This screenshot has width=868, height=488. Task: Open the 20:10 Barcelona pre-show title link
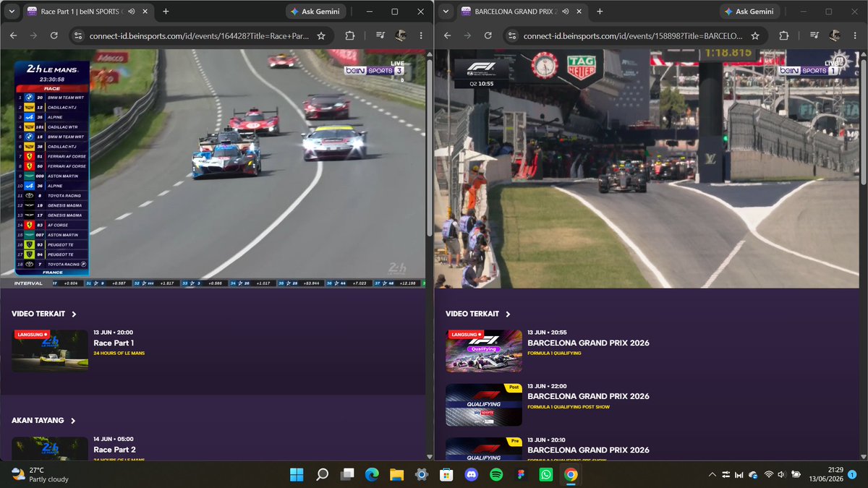[x=588, y=450]
